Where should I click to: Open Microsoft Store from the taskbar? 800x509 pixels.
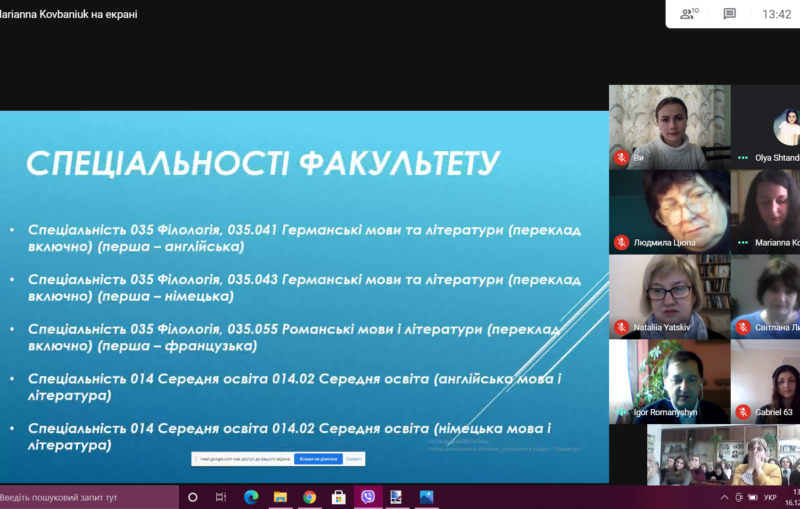click(338, 497)
